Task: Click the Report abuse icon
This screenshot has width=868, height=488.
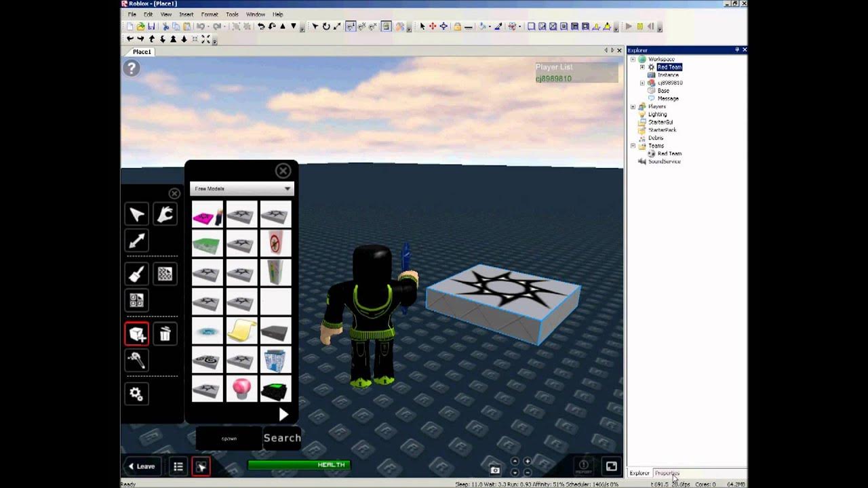Action: pyautogui.click(x=583, y=466)
